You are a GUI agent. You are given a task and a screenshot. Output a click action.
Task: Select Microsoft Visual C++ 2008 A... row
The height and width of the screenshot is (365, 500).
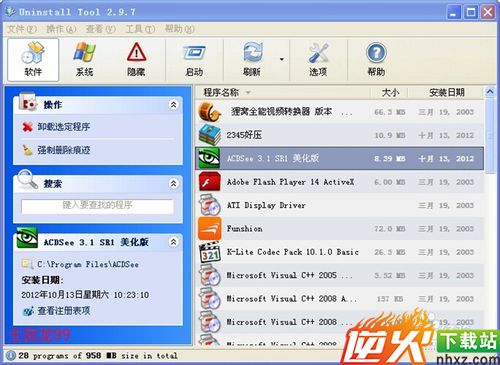pos(339,298)
